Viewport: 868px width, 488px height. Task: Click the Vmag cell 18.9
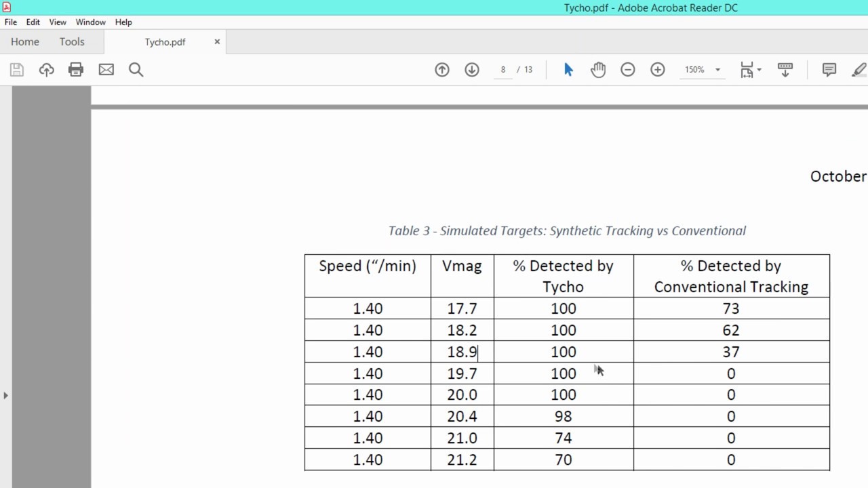462,352
